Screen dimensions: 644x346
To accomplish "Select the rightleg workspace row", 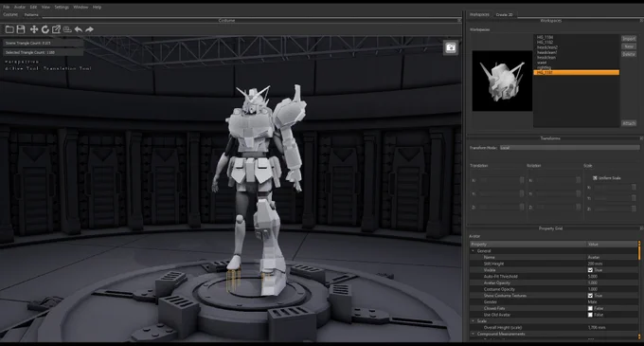I will [576, 67].
